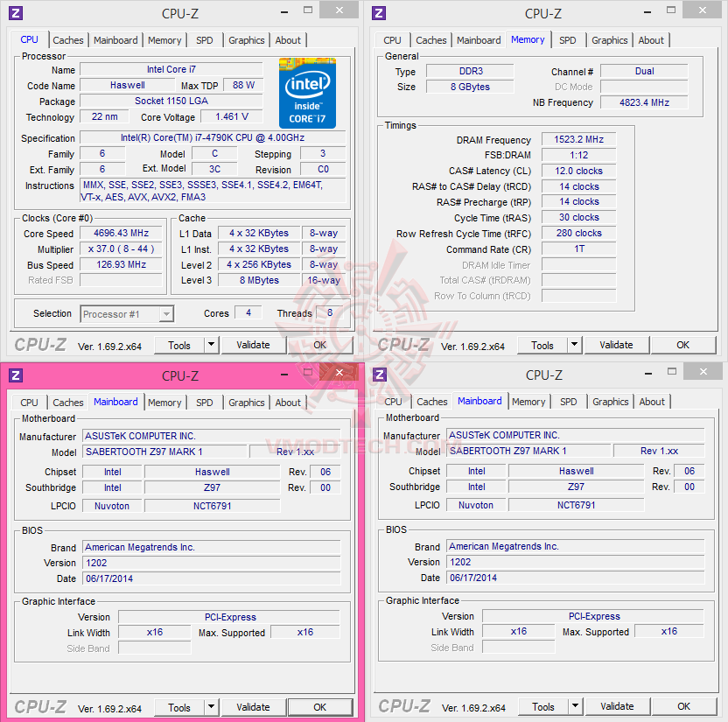
Task: Select the CPU tab in the pink-bordered Mainboard window
Action: (29, 403)
